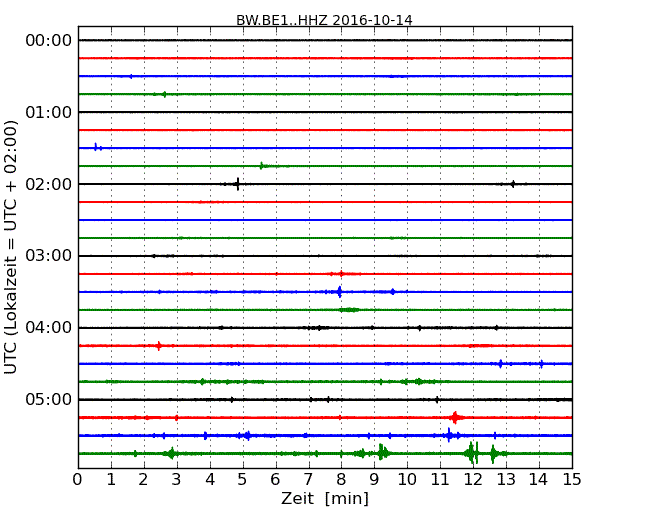Click x-axis tick label 3
650x520 pixels.
(x=177, y=479)
